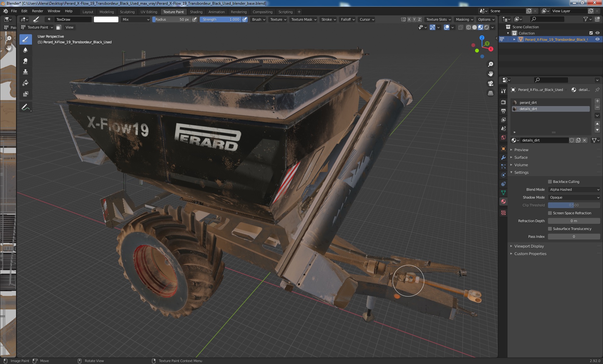Image resolution: width=603 pixels, height=364 pixels.
Task: Remove the selected material slot
Action: 597,108
